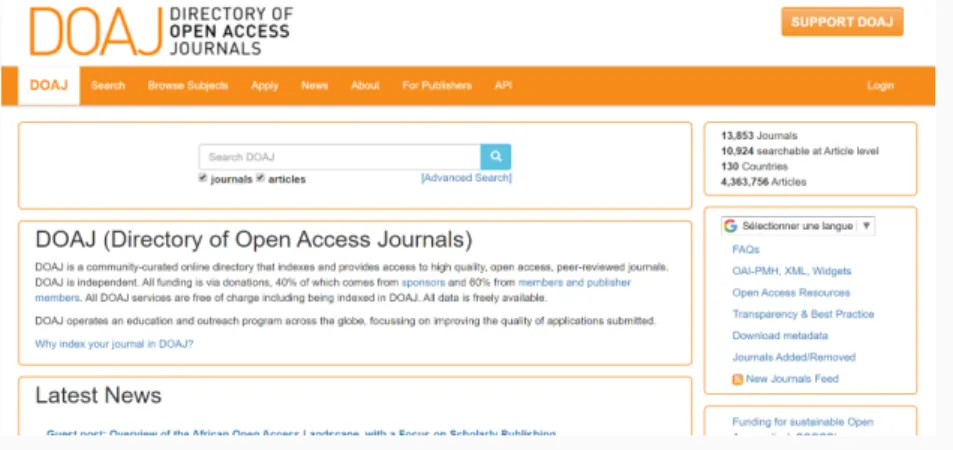The width and height of the screenshot is (953, 450).
Task: Open For Publishers in navigation
Action: (x=437, y=86)
